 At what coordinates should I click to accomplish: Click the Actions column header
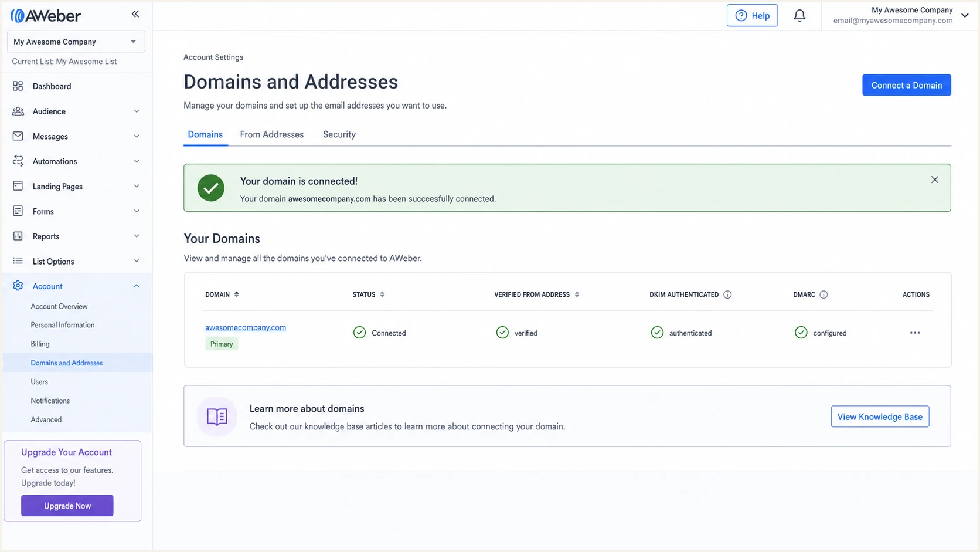point(916,294)
